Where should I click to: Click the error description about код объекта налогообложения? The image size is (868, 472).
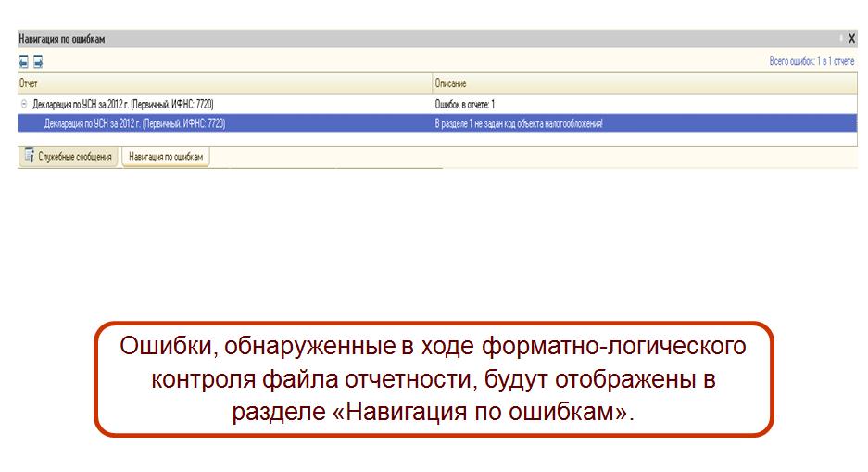pos(519,122)
